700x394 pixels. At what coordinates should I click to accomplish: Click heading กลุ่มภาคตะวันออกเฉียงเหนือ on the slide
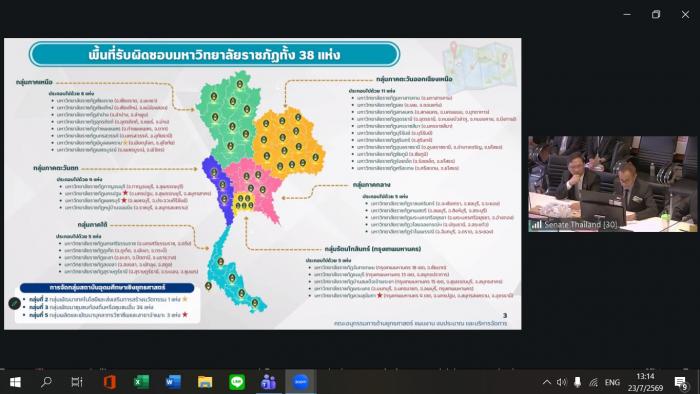[x=414, y=79]
